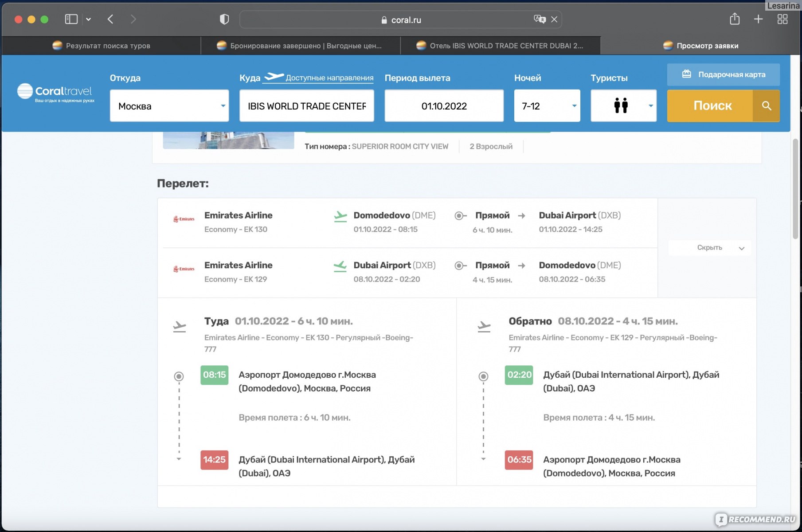The height and width of the screenshot is (532, 802).
Task: Click the 'Подарочная карта' button
Action: pyautogui.click(x=723, y=74)
